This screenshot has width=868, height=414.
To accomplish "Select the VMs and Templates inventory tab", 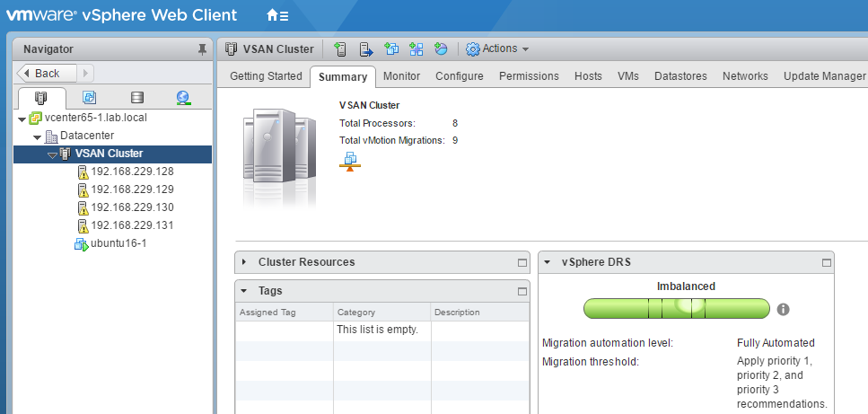I will click(89, 98).
